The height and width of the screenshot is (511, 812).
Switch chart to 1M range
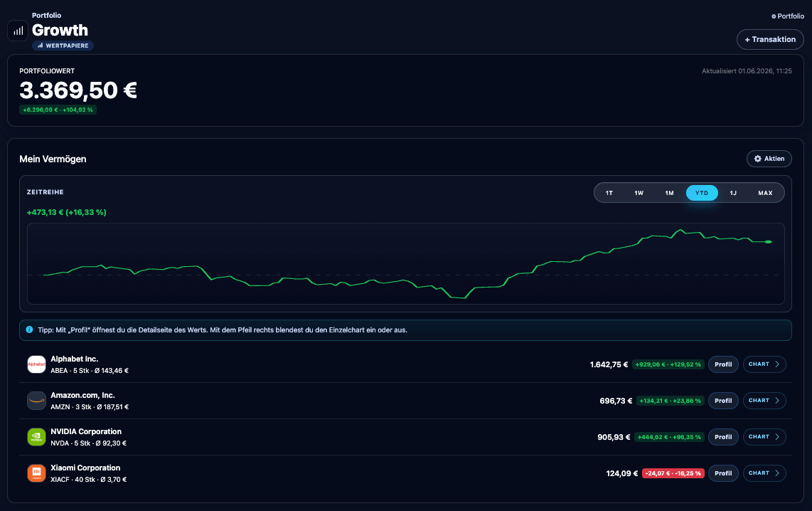click(670, 193)
